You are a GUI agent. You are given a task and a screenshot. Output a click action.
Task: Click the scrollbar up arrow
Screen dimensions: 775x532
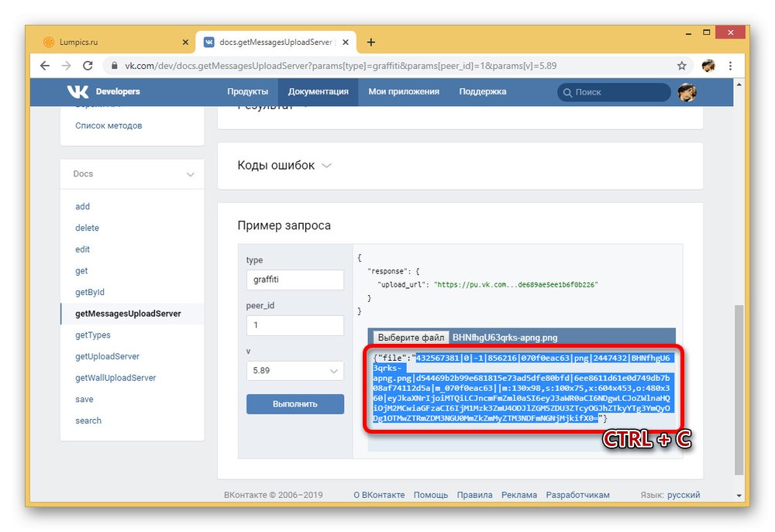pos(739,84)
